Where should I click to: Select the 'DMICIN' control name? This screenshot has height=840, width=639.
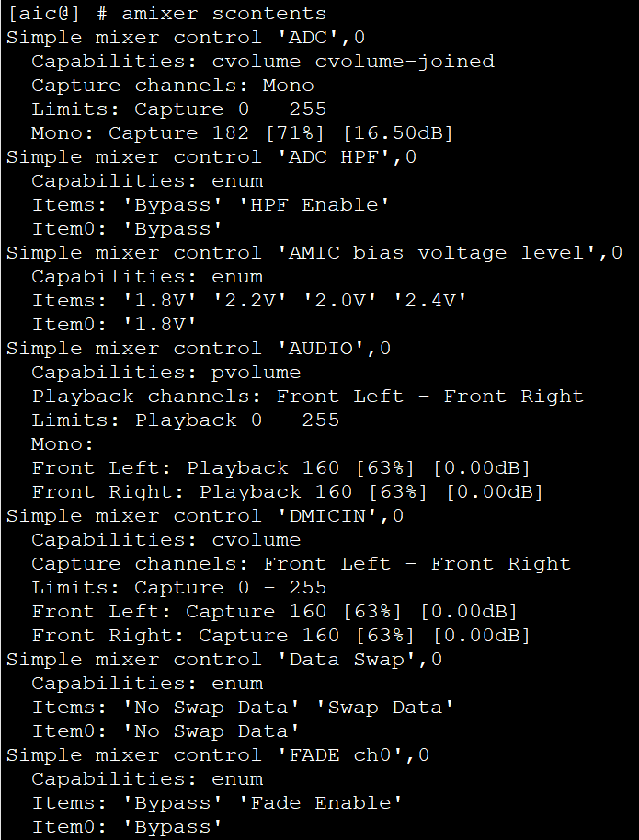click(333, 516)
